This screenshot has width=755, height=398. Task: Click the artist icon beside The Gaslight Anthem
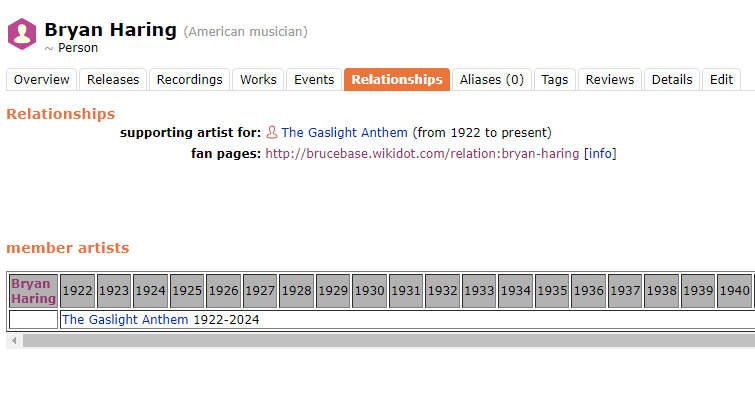point(272,132)
